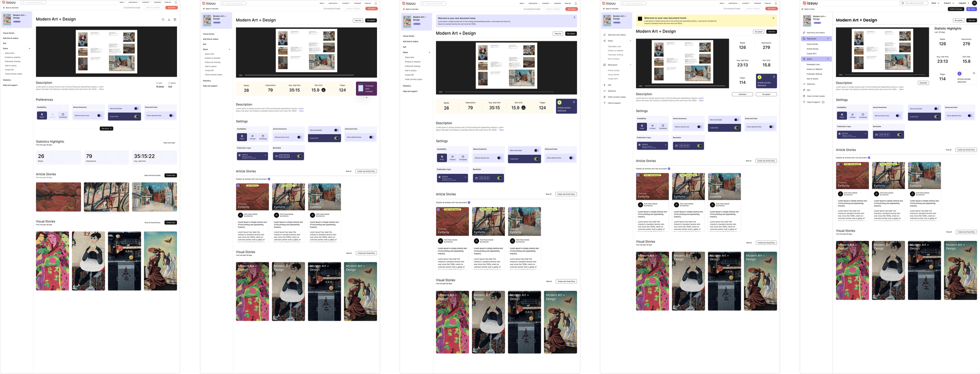Click the issuu logo in the fifth mockup
The width and height of the screenshot is (980, 374).
810,3
